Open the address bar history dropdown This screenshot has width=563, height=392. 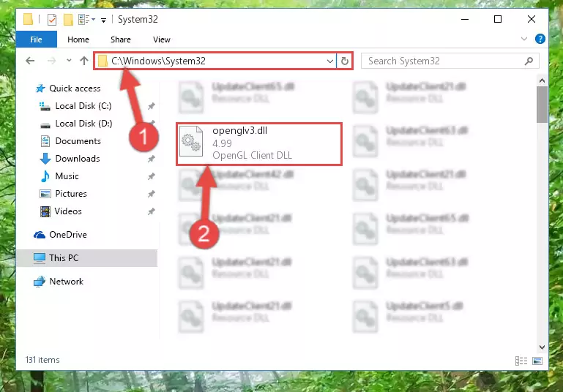[330, 61]
